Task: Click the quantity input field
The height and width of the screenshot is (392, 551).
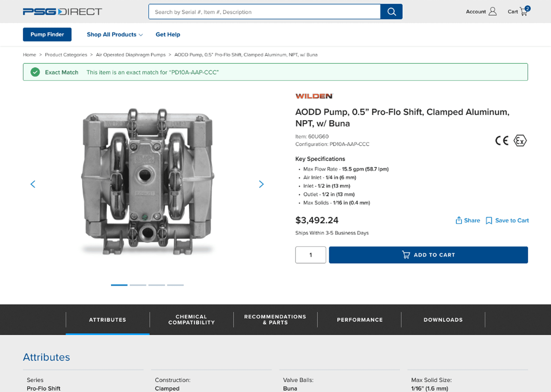Action: point(310,255)
